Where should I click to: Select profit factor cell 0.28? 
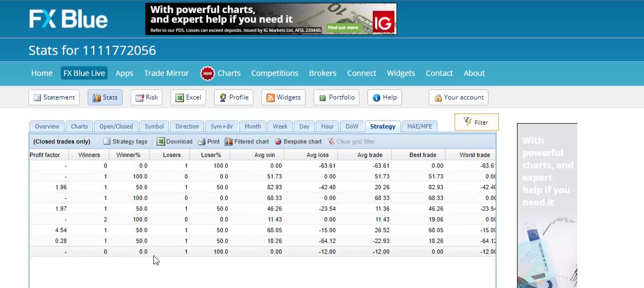[61, 241]
